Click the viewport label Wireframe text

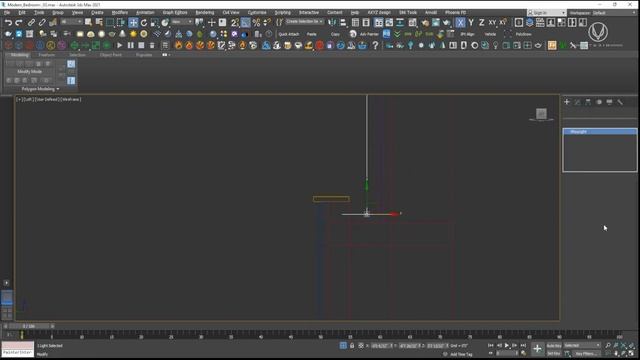[71, 99]
